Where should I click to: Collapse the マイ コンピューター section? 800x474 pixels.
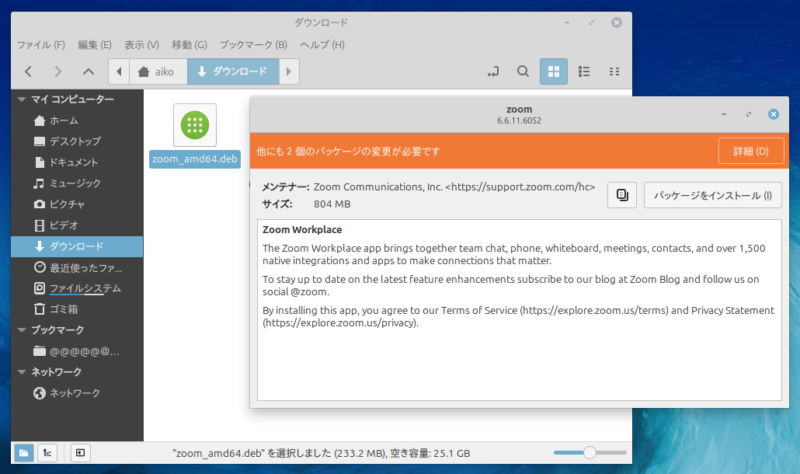[20, 100]
